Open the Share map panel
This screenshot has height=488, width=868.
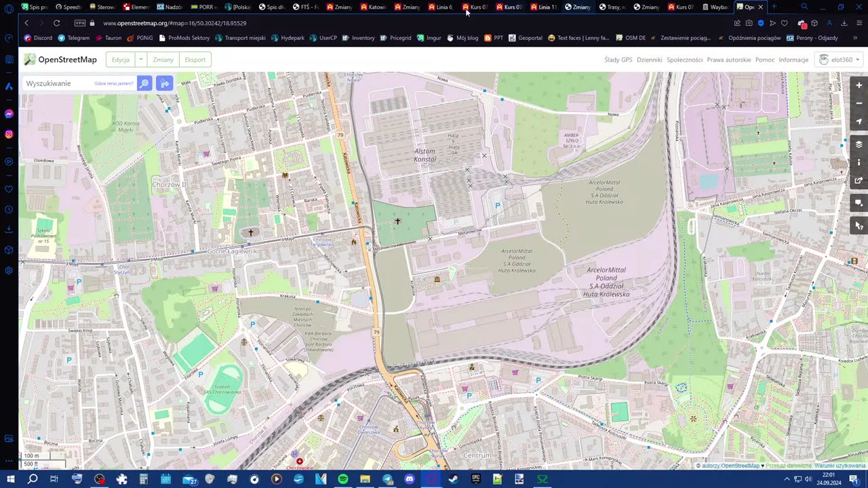pyautogui.click(x=859, y=180)
